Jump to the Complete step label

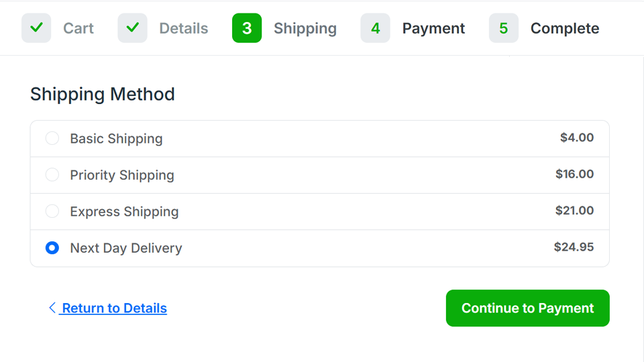[564, 28]
